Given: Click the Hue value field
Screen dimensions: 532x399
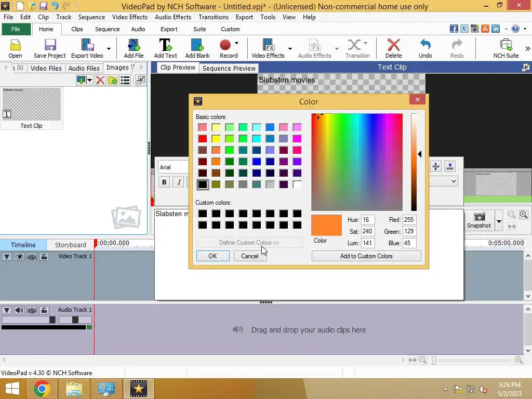Looking at the screenshot, I should click(368, 220).
